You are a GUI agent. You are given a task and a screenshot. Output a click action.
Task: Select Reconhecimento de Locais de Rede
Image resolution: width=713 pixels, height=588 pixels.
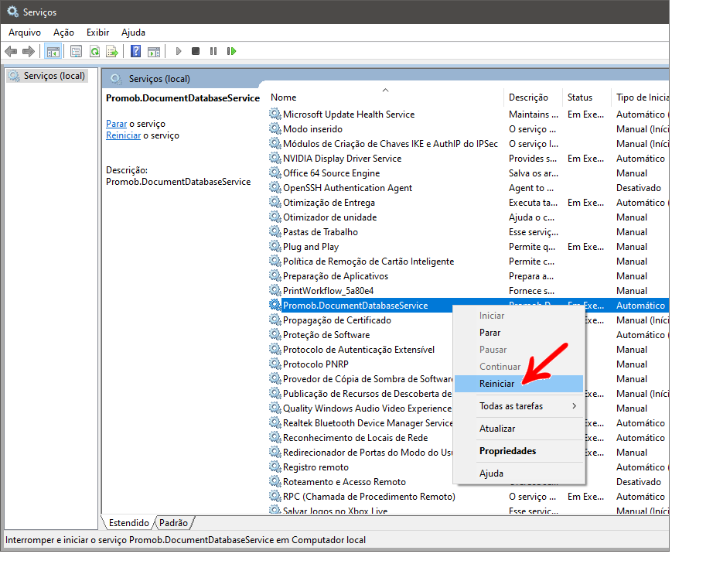[360, 438]
